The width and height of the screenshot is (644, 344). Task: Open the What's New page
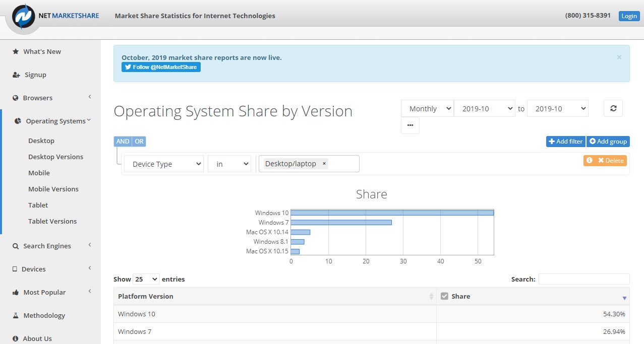tap(42, 51)
